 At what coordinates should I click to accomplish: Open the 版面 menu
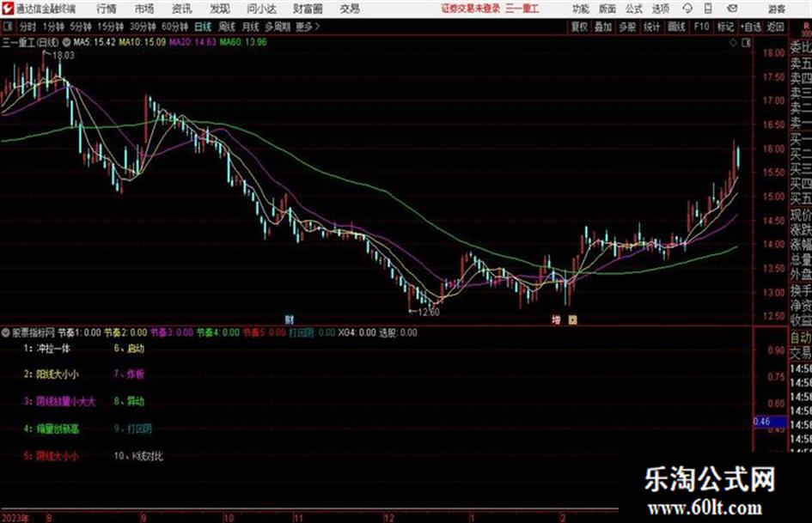coord(607,9)
